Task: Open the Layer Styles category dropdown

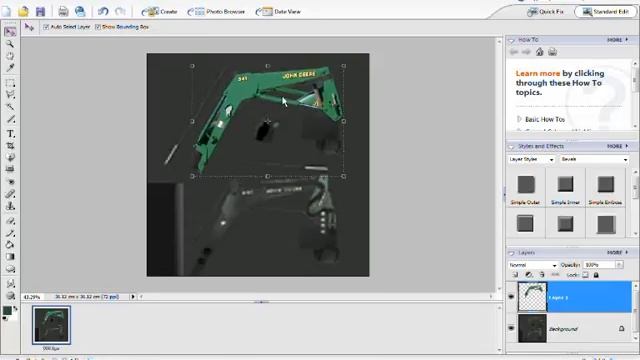Action: click(531, 159)
